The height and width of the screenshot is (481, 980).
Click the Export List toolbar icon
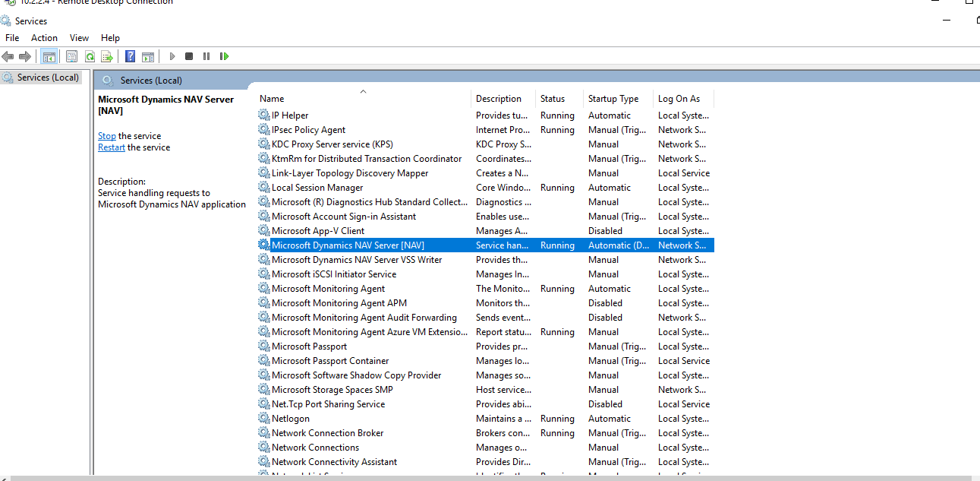click(x=107, y=56)
